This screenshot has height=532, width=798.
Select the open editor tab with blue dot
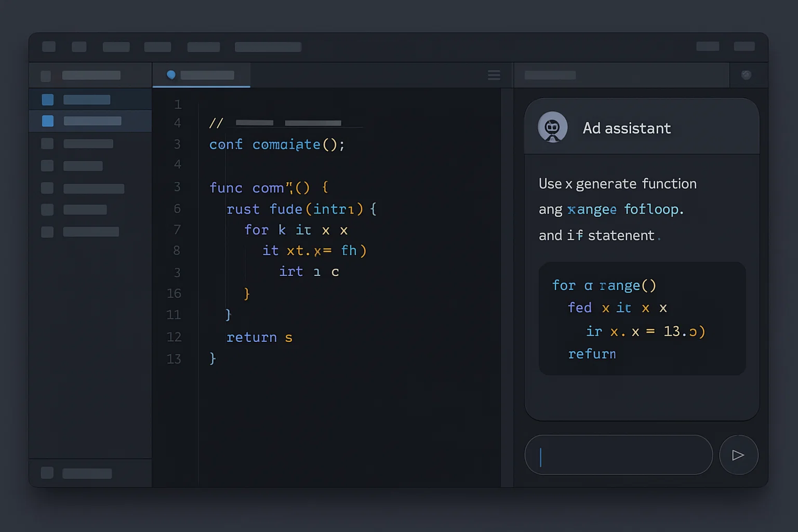point(202,75)
